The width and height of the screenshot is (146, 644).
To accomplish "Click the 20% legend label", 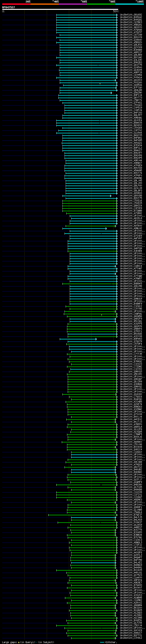I will pyautogui.click(x=28, y=2).
